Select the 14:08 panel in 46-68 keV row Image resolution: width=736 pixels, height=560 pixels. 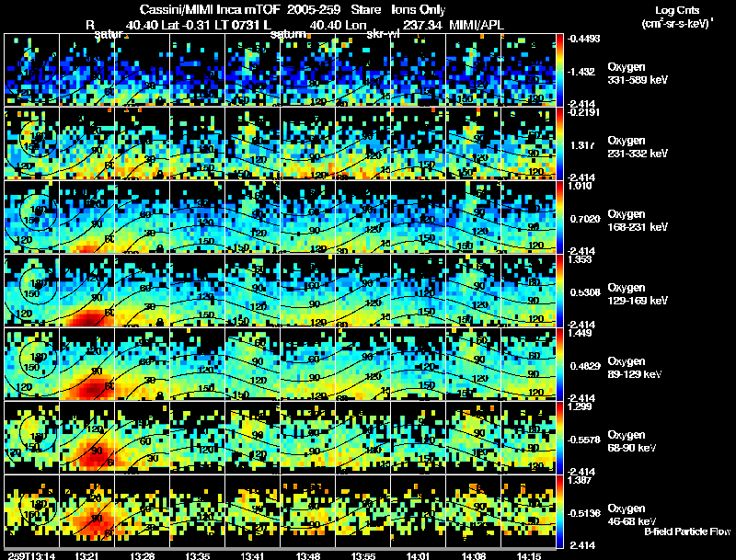tap(474, 511)
